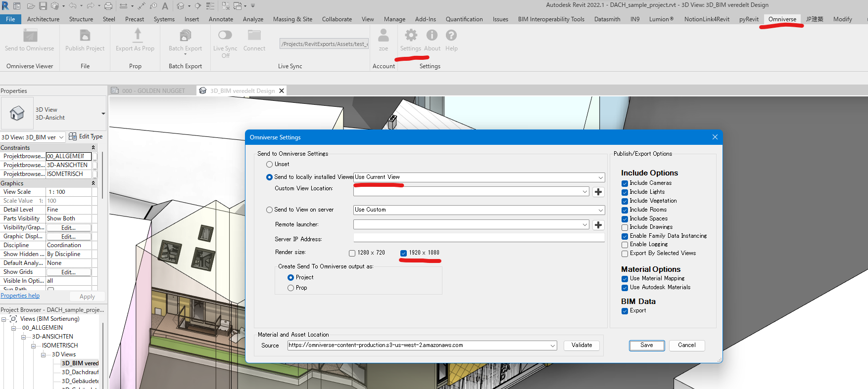Screen dimensions: 868x389
Task: Add custom view location with plus icon
Action: click(598, 192)
